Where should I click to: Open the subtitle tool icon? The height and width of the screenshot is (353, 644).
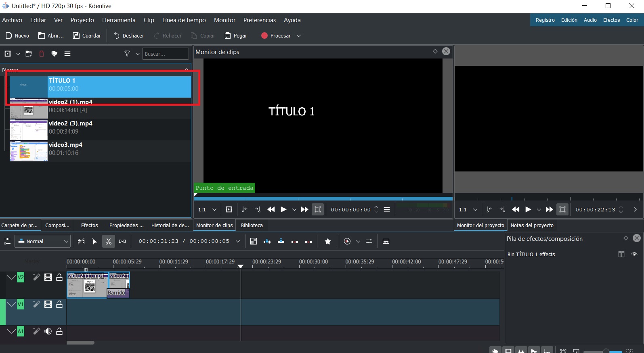pos(386,241)
